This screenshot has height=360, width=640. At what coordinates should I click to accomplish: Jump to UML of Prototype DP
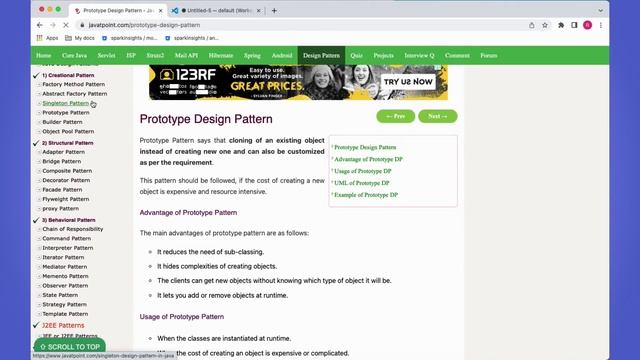pyautogui.click(x=362, y=183)
